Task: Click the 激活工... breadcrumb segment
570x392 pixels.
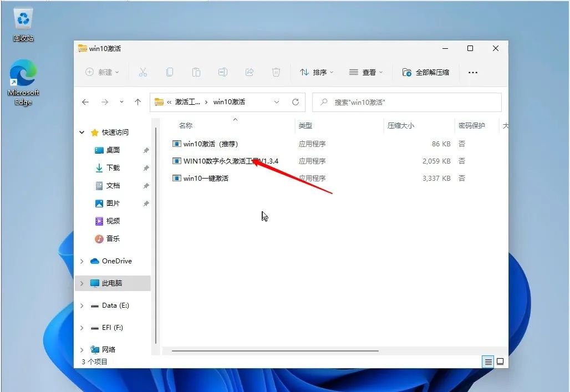Action: pyautogui.click(x=187, y=102)
